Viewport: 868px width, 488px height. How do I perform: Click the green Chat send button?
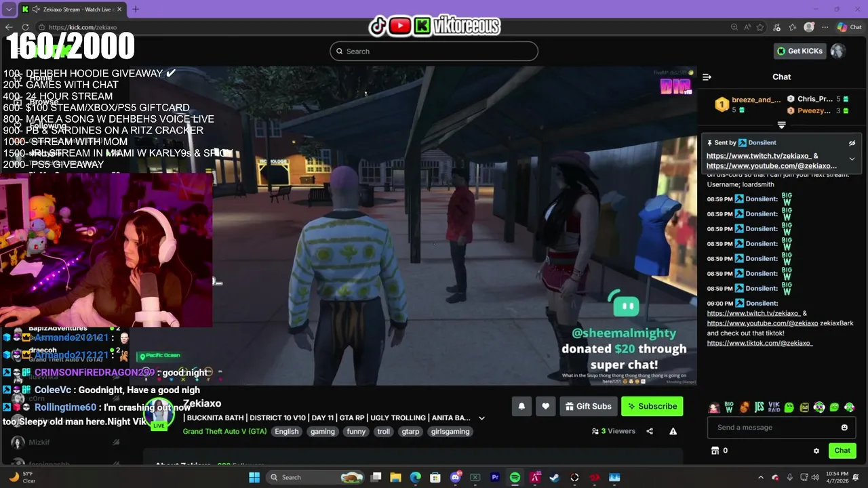842,451
